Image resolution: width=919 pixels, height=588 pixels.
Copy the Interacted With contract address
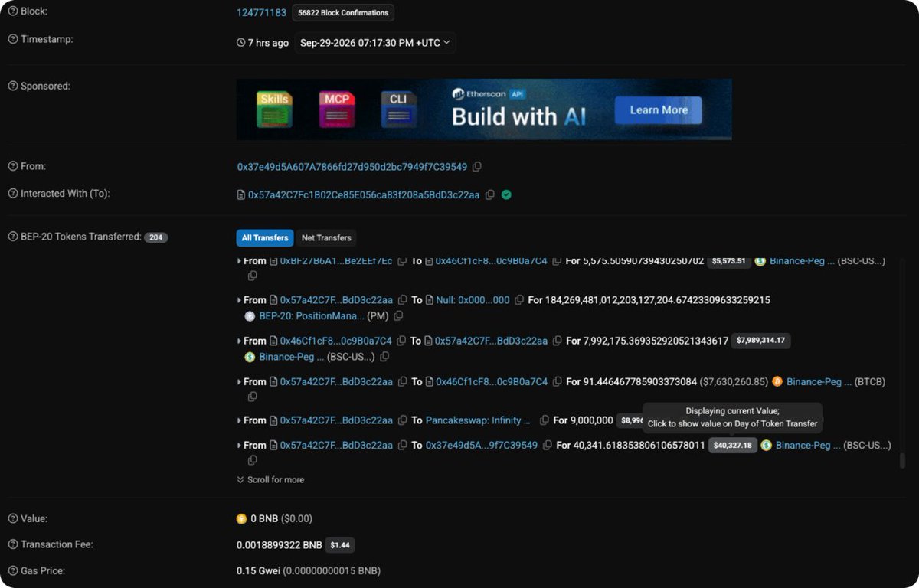coord(490,195)
